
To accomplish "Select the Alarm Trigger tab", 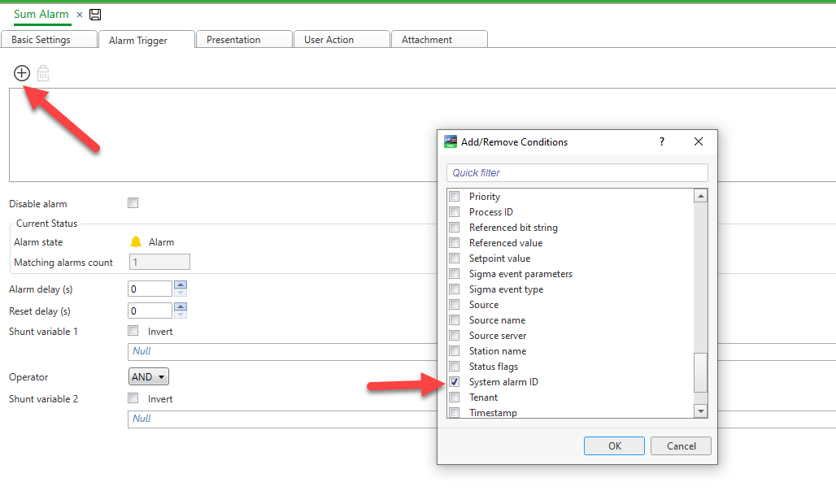I will coord(146,40).
